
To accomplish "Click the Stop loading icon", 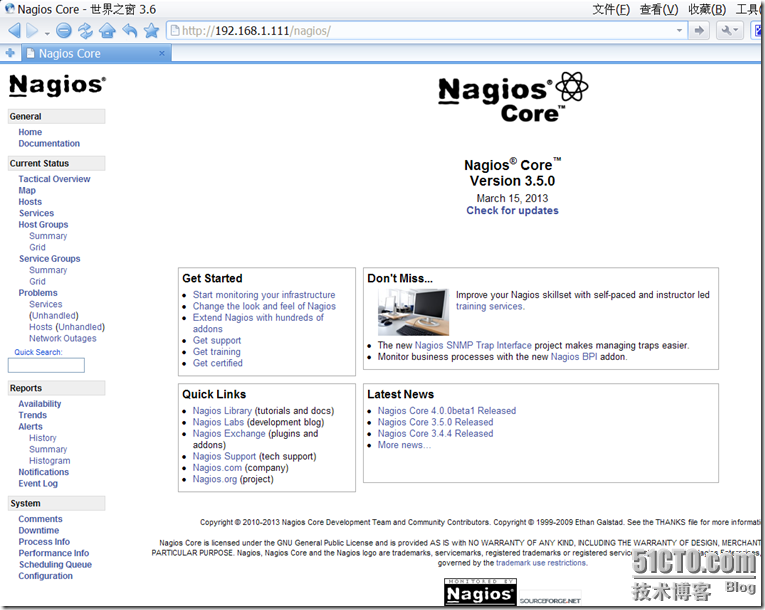I will pyautogui.click(x=64, y=31).
